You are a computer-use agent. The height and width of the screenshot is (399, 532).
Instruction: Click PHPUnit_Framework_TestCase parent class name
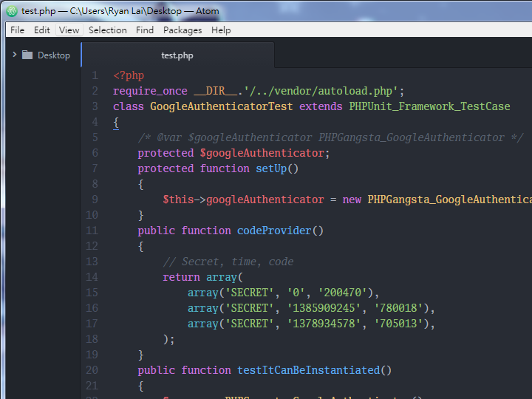(429, 106)
